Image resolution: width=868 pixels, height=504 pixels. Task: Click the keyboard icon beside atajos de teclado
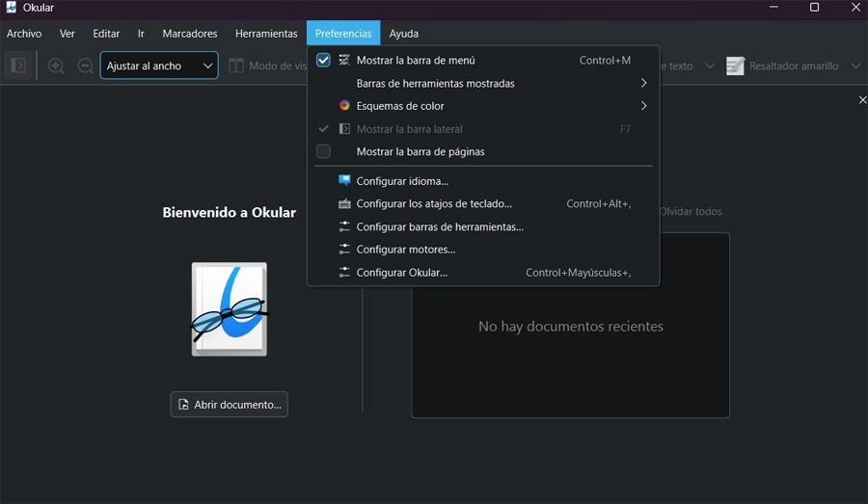(344, 203)
